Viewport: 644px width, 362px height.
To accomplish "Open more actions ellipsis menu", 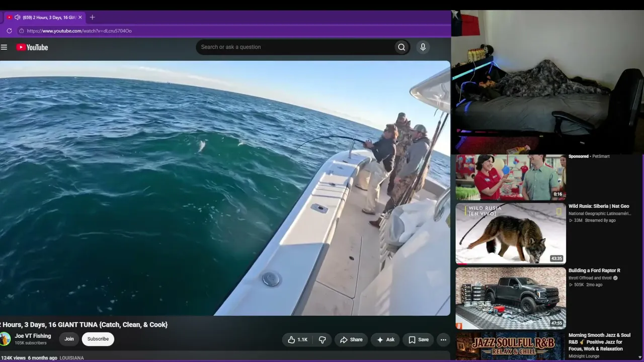I will (443, 340).
